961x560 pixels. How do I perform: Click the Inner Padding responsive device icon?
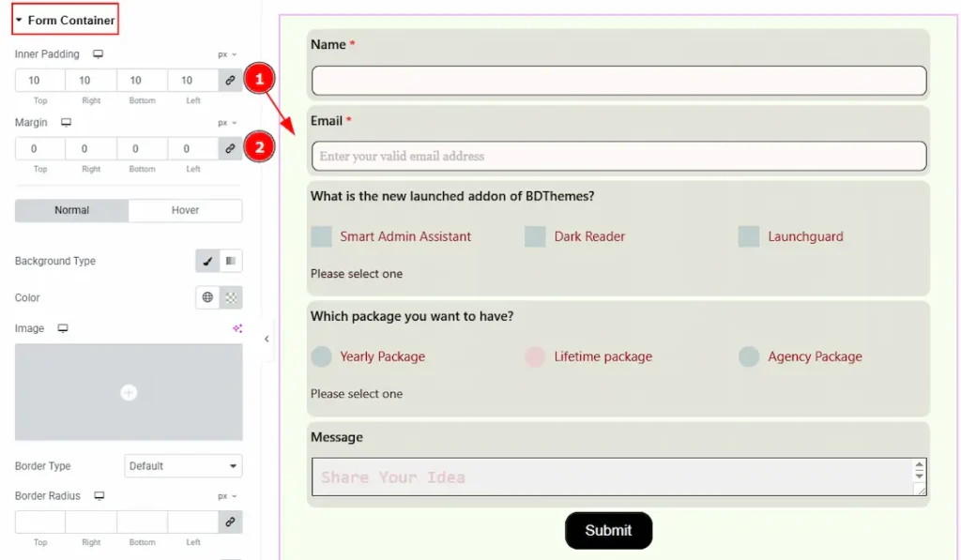click(98, 54)
